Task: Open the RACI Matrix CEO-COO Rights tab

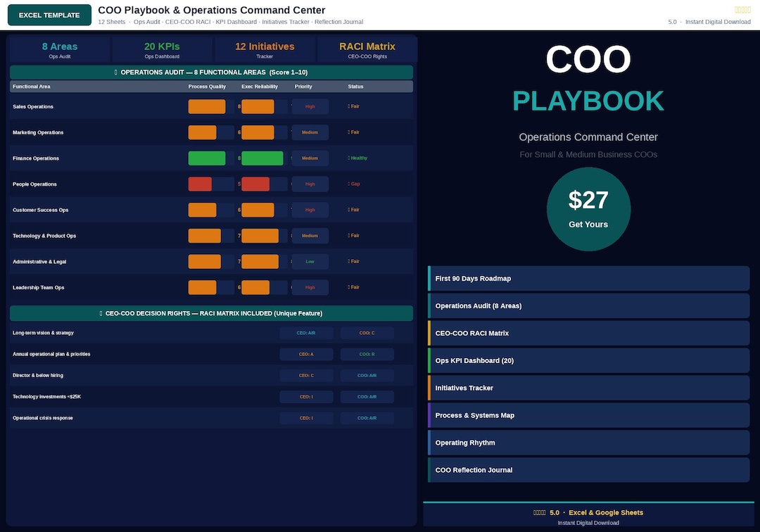Action: tap(367, 50)
